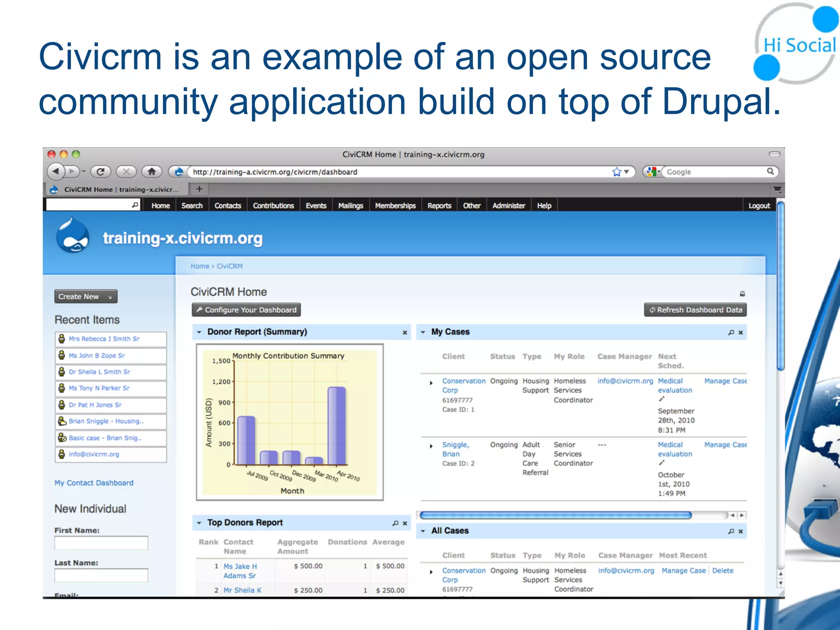
Task: Click the Refresh Dashboard Data button
Action: point(695,310)
